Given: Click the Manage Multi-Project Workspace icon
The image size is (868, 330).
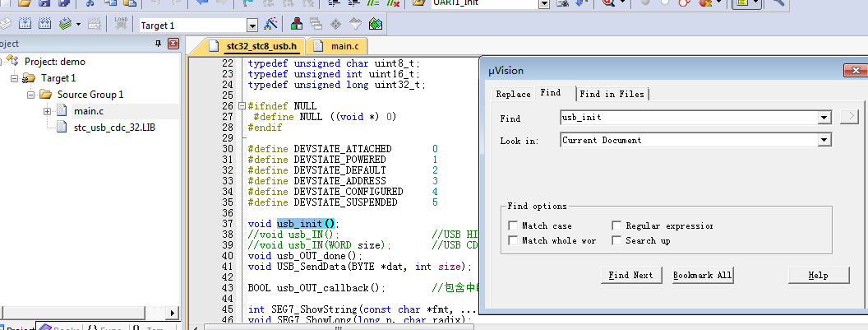Looking at the screenshot, I should [x=316, y=24].
